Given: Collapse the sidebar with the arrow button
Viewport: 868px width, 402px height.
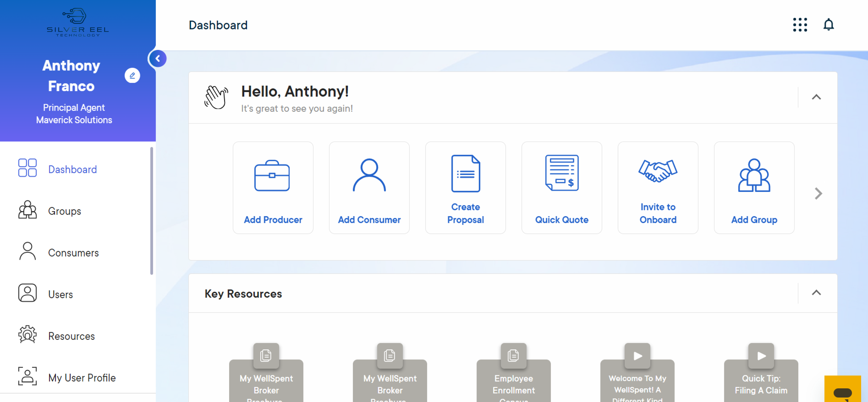Looking at the screenshot, I should [x=158, y=59].
